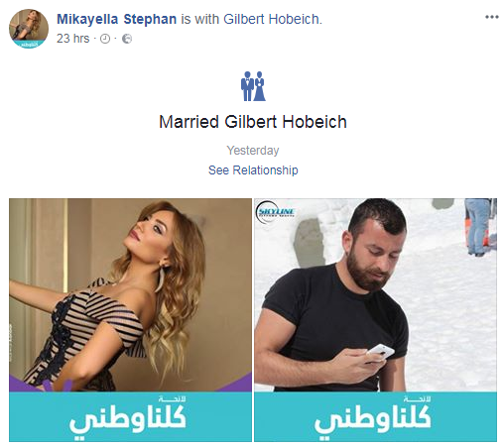
Task: Click the teal Arabic banner under left photo
Action: click(x=130, y=416)
